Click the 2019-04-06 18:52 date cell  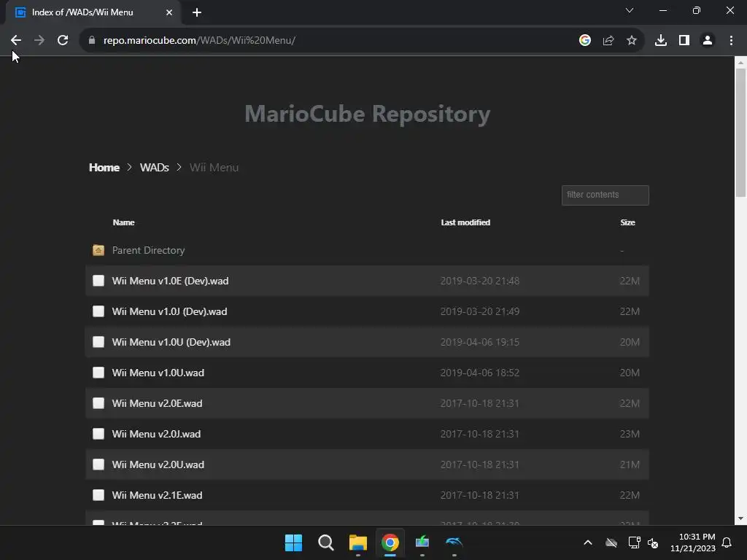point(480,373)
